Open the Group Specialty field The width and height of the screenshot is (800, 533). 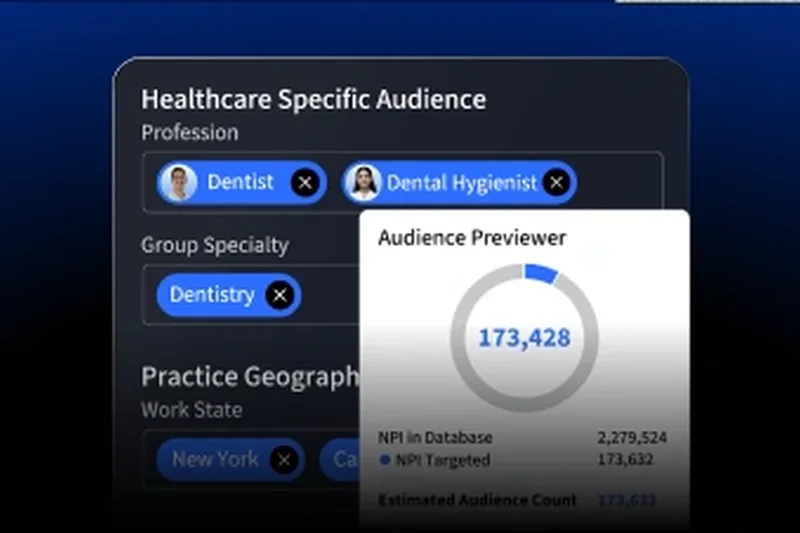coord(330,295)
